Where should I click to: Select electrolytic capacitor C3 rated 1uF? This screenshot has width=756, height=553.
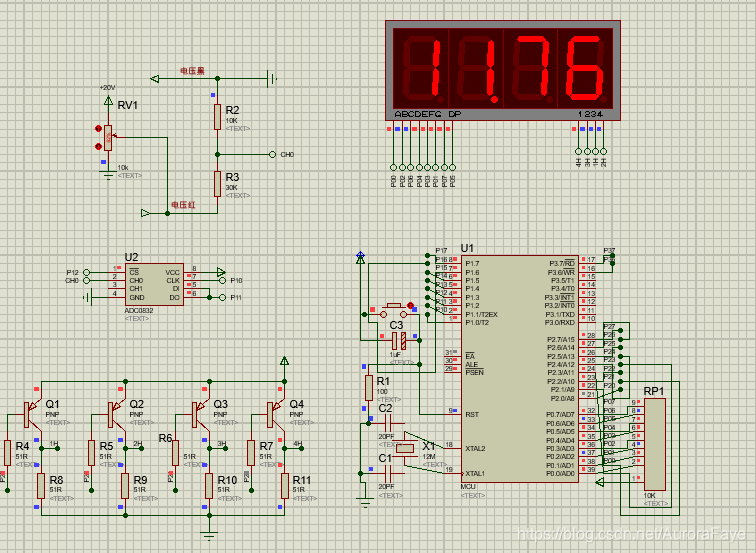399,341
